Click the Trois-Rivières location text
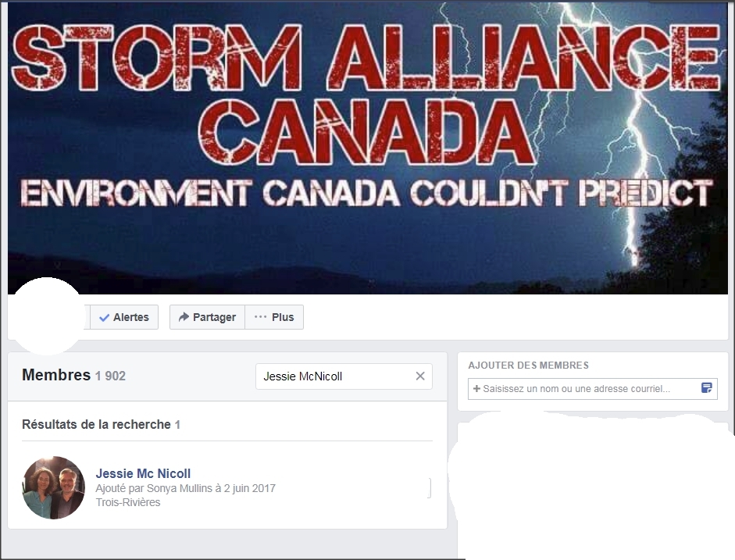 (128, 502)
